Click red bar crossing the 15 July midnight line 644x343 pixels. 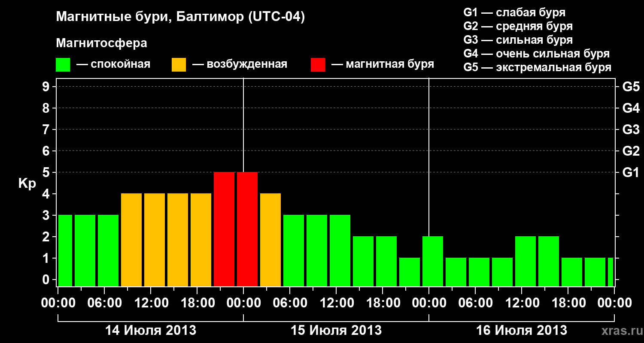click(247, 229)
